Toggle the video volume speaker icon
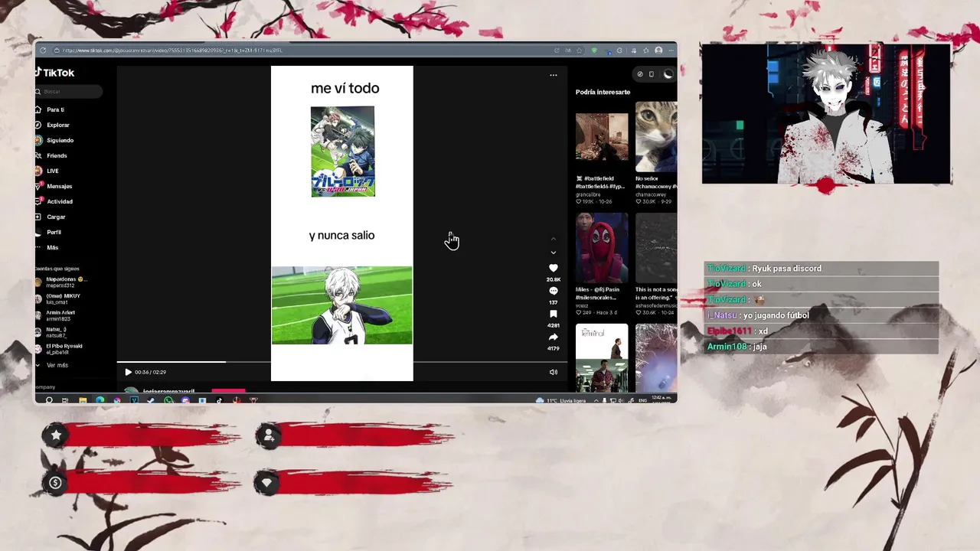The image size is (980, 551). pos(553,372)
